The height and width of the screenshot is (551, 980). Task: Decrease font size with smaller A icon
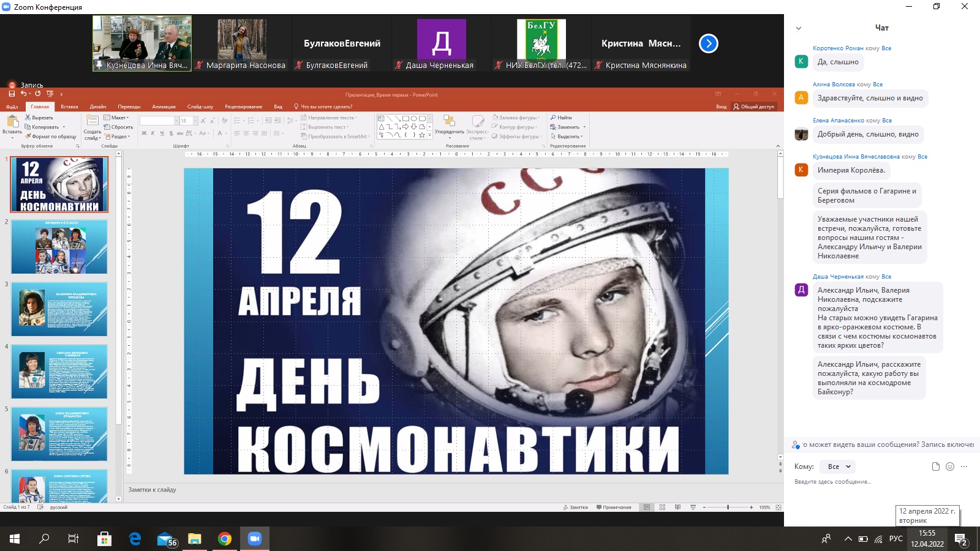click(213, 121)
